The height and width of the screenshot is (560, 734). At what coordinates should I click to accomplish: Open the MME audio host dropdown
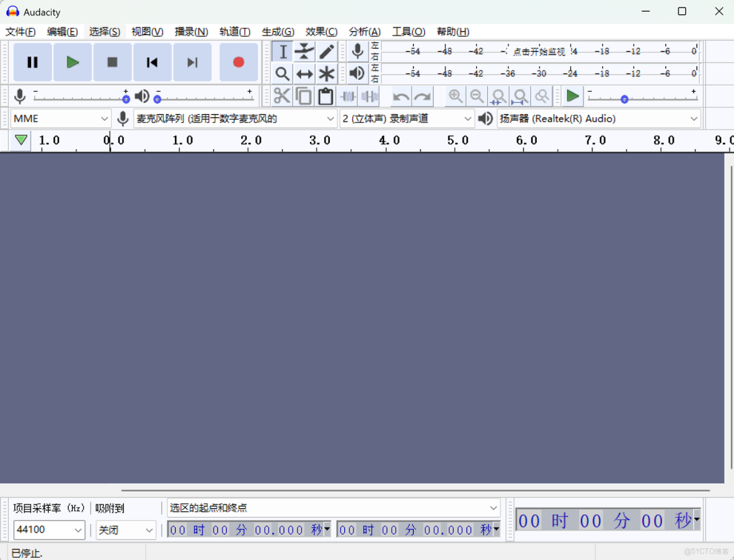click(x=60, y=118)
